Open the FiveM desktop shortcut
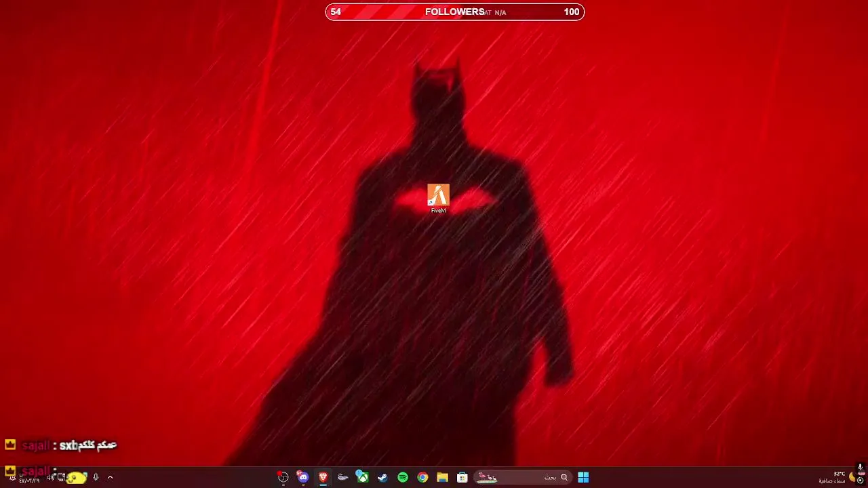This screenshot has height=488, width=868. point(438,198)
